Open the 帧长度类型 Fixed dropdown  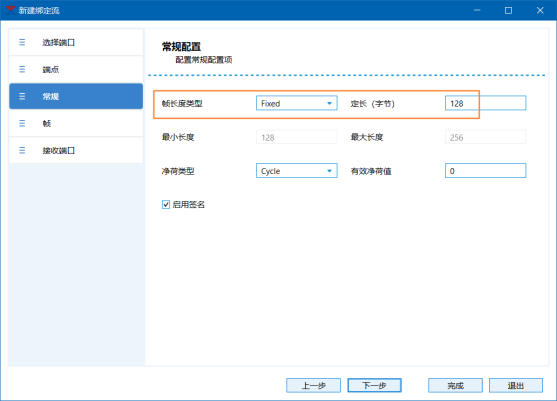pyautogui.click(x=297, y=103)
